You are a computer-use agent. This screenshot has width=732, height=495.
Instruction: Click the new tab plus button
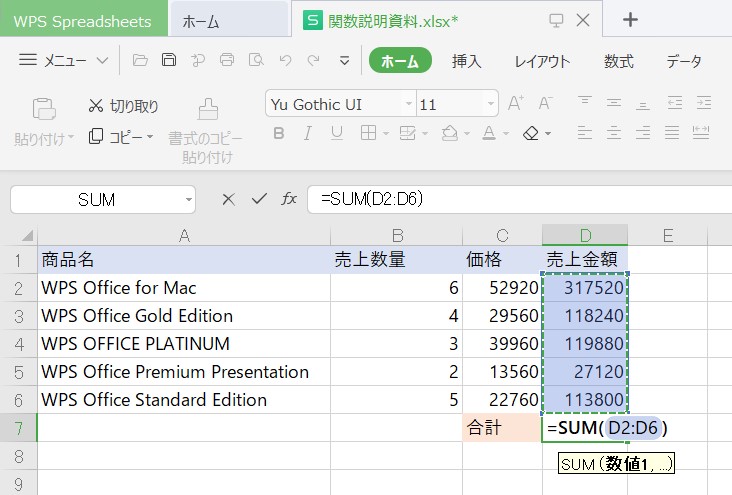pos(630,20)
